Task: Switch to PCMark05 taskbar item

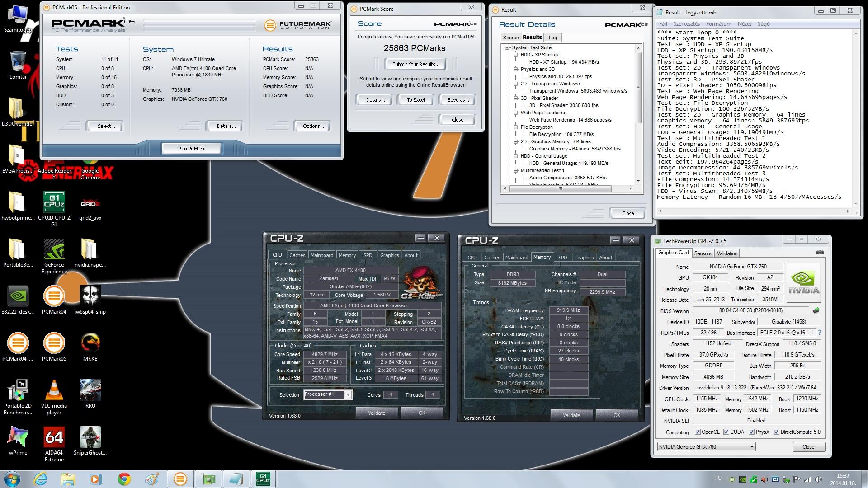Action: point(180,479)
